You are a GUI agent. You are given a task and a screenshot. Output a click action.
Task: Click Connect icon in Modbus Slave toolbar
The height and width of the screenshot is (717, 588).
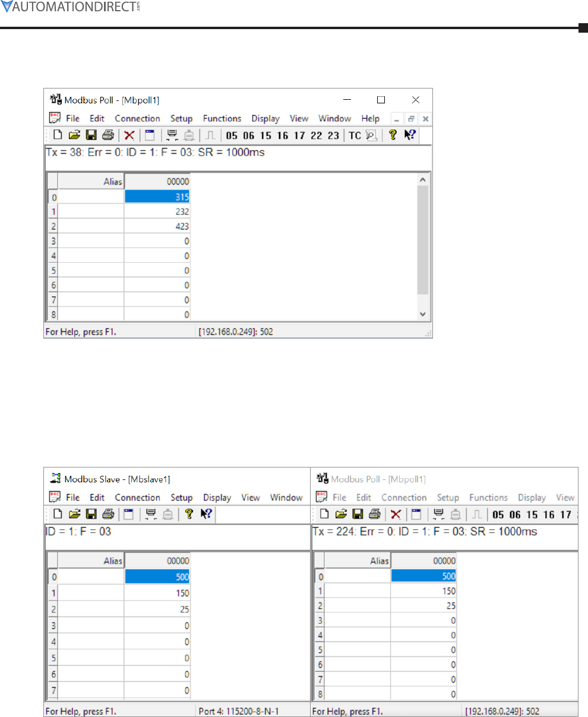[151, 514]
